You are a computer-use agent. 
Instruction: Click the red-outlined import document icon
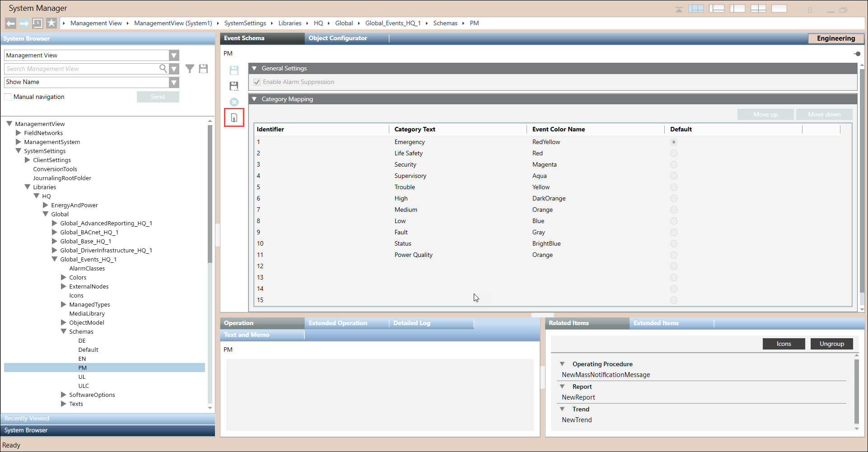click(234, 118)
